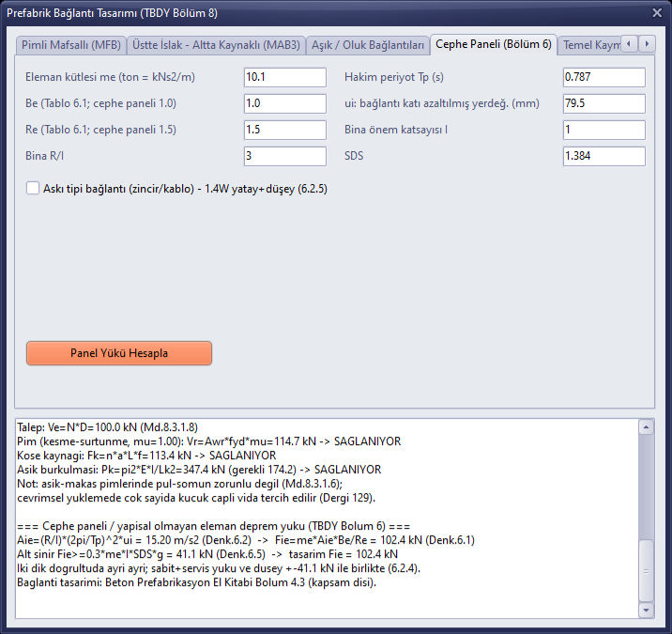Enable the Askı tipi bağlantı checkbox
The image size is (672, 634).
point(33,188)
